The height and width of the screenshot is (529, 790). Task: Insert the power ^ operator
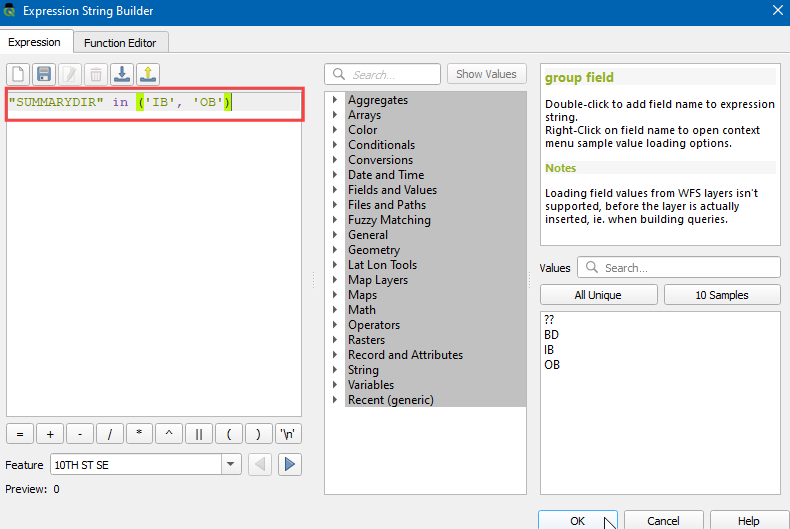pyautogui.click(x=169, y=434)
